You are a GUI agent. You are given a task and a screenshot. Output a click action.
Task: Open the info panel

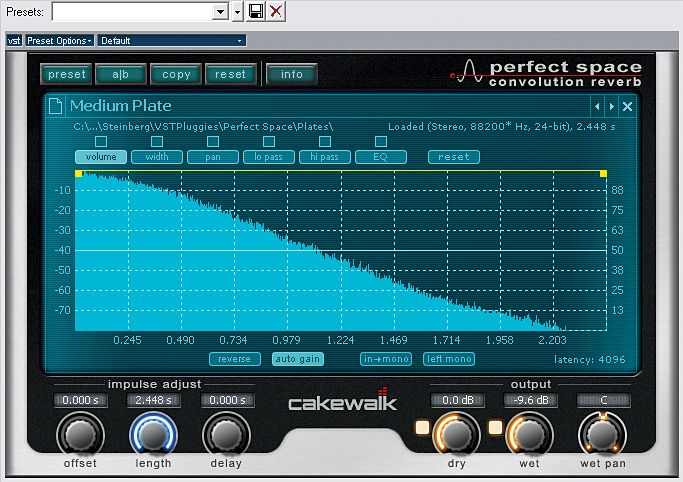[291, 74]
